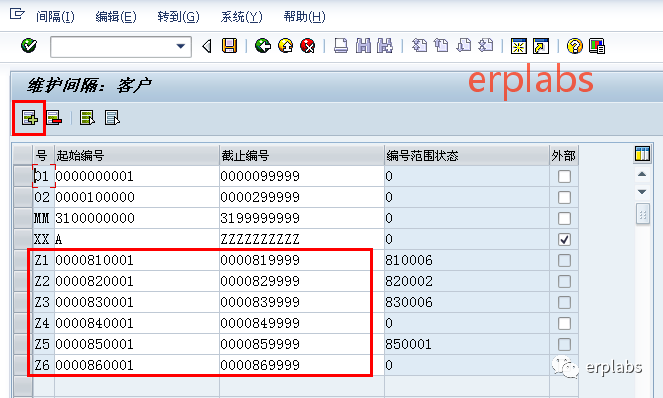
Task: Click start number 0000860001 cell
Action: [x=137, y=365]
